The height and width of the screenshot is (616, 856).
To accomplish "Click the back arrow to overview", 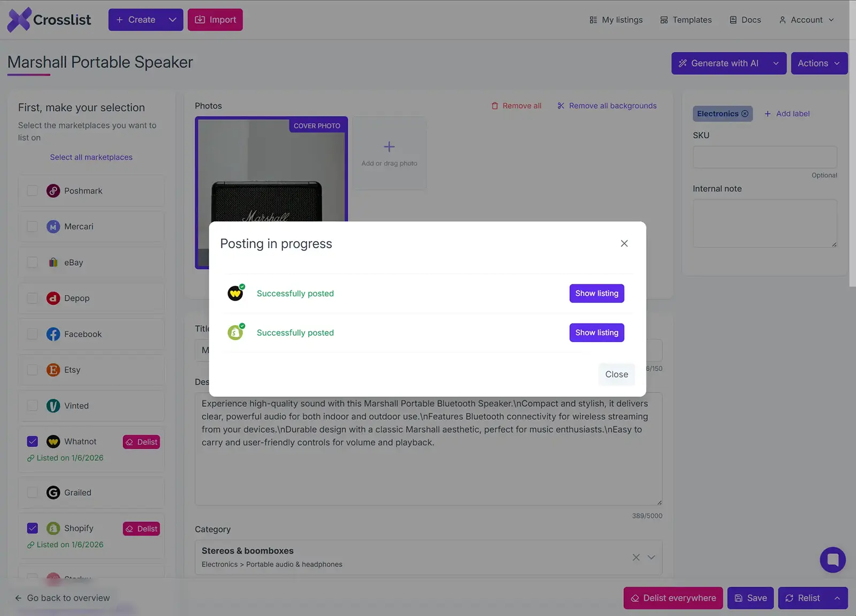I will click(18, 598).
